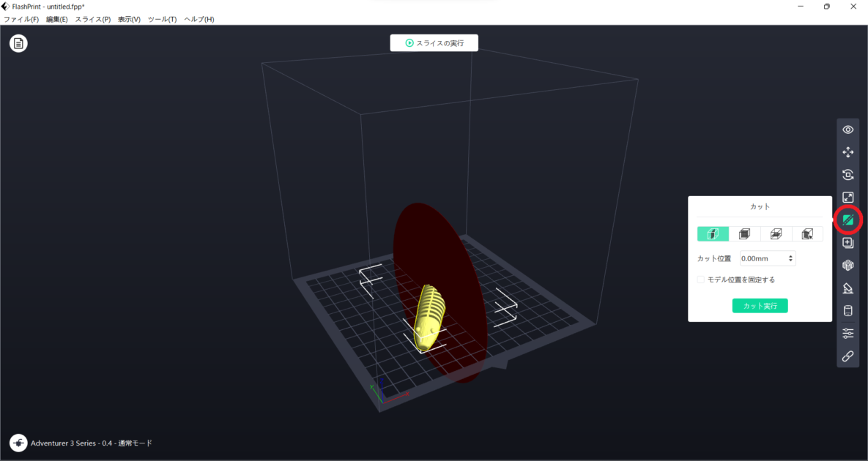The height and width of the screenshot is (461, 868).
Task: Select the Rotate tool icon
Action: (847, 175)
